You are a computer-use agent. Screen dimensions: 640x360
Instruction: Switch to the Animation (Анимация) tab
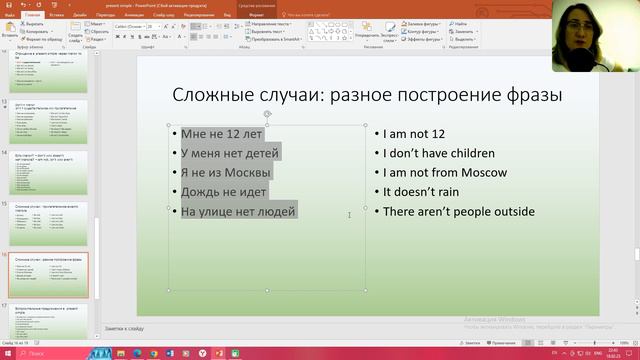(134, 15)
